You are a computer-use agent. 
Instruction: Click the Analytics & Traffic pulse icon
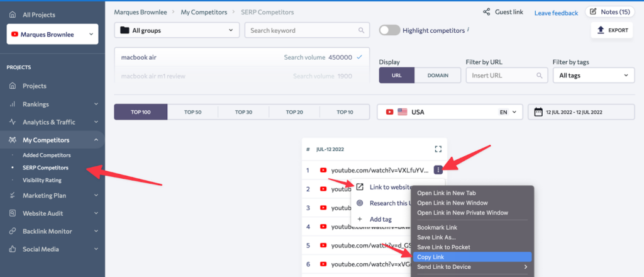13,122
